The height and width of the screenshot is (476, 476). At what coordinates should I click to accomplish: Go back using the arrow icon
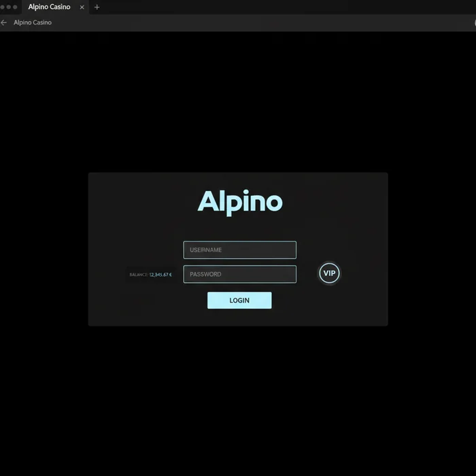pyautogui.click(x=4, y=22)
